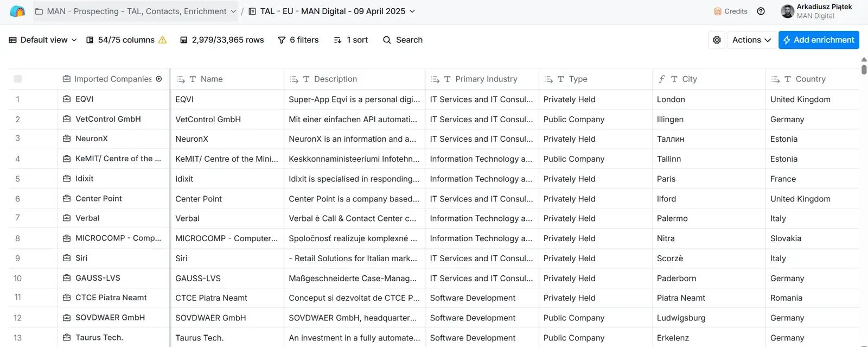The image size is (868, 347).
Task: Click the Search toolbar item
Action: click(403, 40)
